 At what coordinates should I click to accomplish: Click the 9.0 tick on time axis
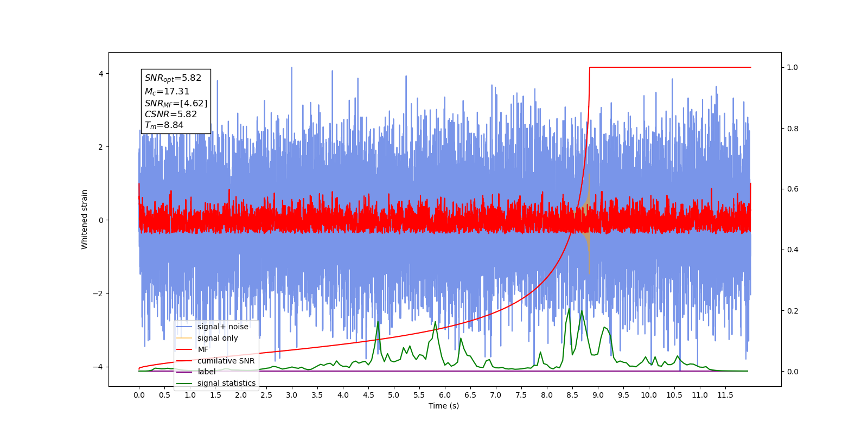598,395
